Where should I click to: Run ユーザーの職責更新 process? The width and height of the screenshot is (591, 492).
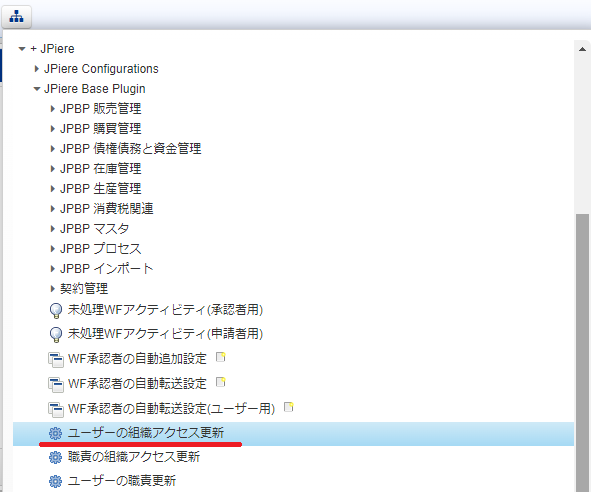tap(122, 481)
